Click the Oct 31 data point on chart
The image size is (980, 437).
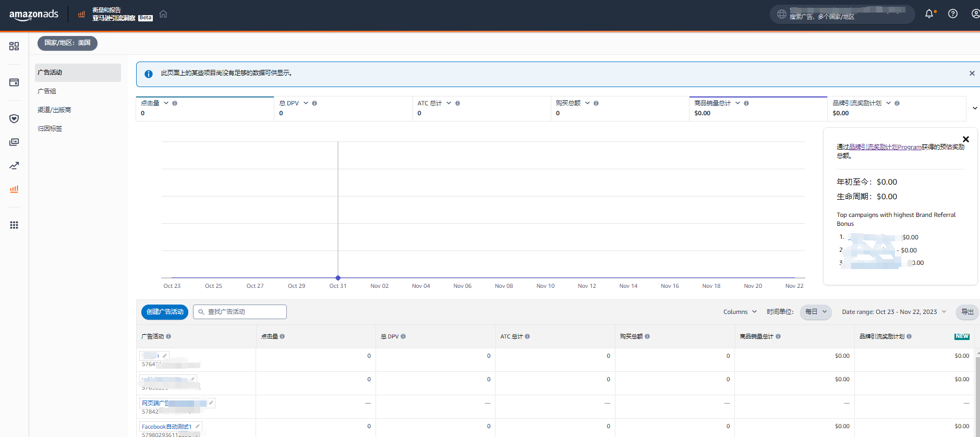pyautogui.click(x=338, y=278)
